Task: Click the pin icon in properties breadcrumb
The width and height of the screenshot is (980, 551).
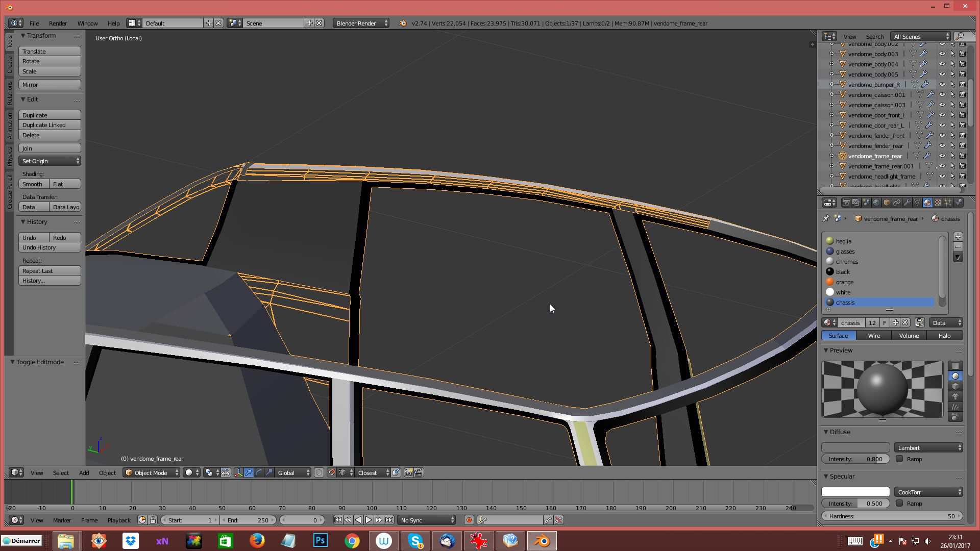Action: point(826,218)
